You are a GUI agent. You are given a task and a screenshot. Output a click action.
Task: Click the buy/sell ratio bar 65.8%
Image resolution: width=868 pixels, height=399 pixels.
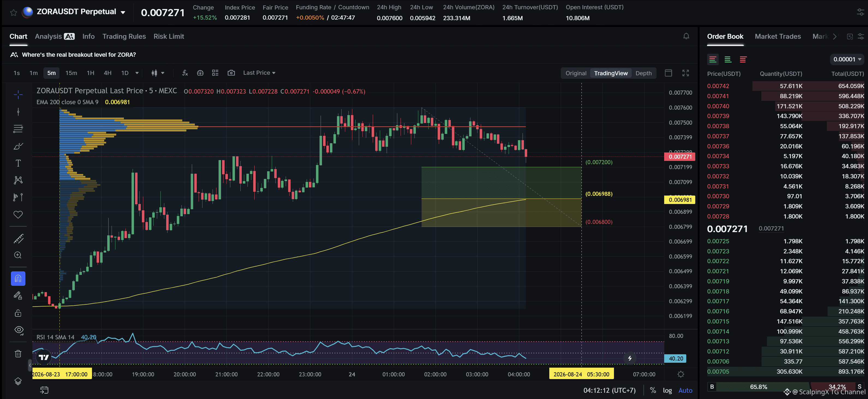point(758,386)
